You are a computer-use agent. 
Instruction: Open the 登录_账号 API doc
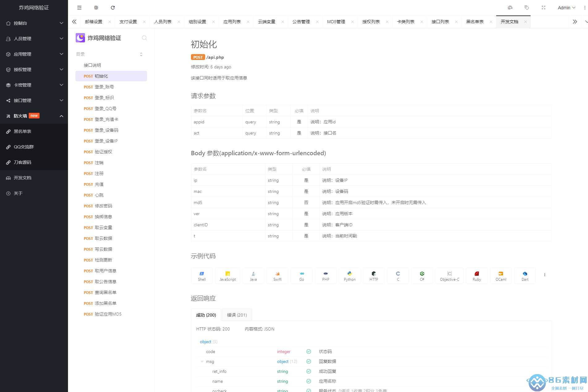(104, 87)
